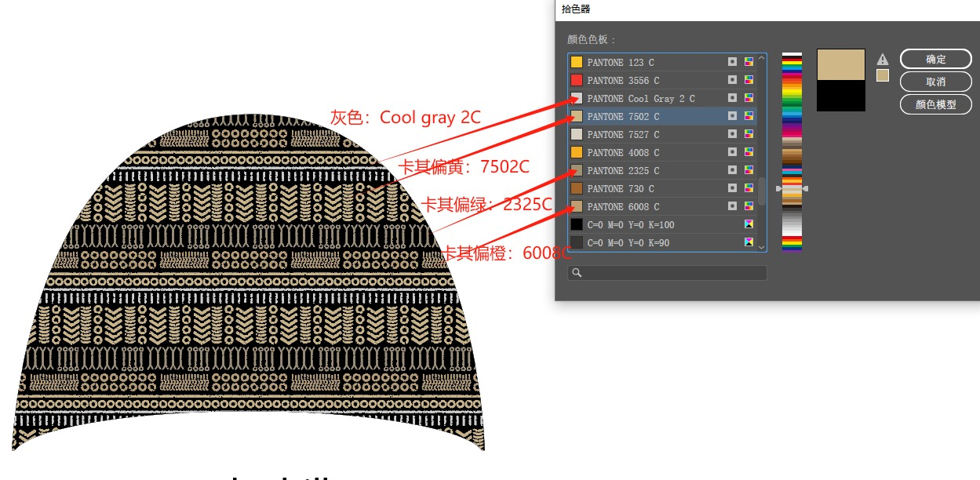This screenshot has width=980, height=480.
Task: Click the in-gamut color square below the warning
Action: (x=883, y=75)
